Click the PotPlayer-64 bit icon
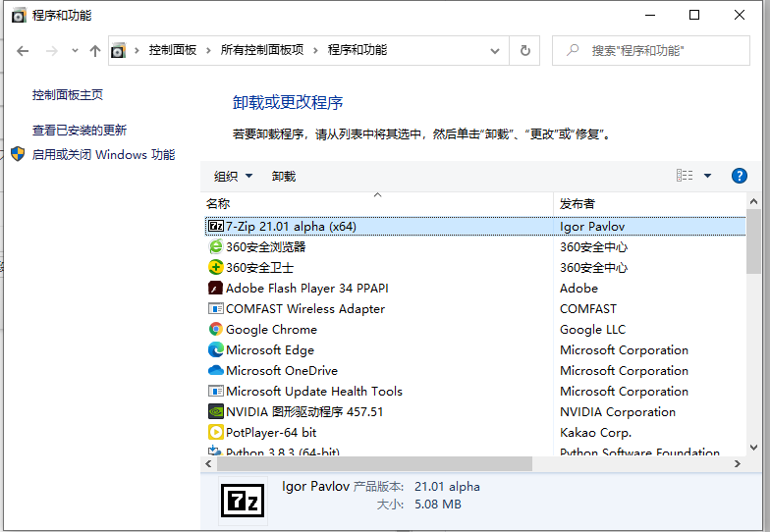 216,432
